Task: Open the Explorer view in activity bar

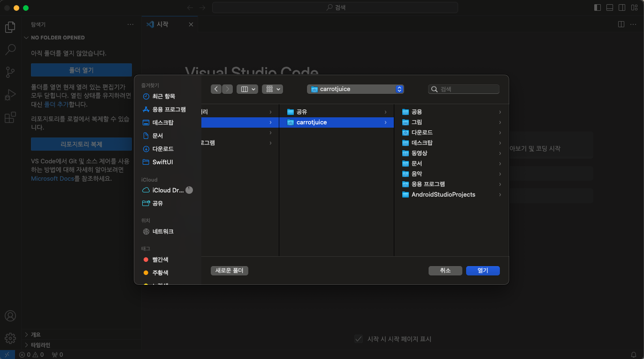Action: pos(10,27)
